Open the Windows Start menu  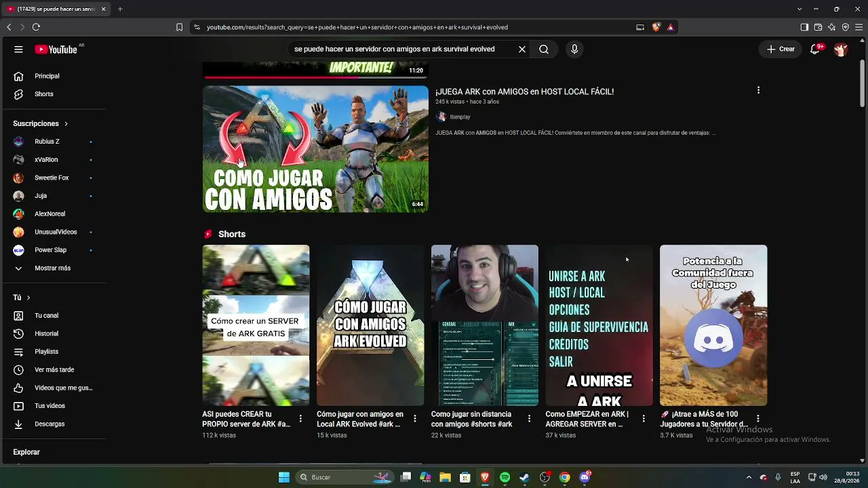pyautogui.click(x=284, y=477)
